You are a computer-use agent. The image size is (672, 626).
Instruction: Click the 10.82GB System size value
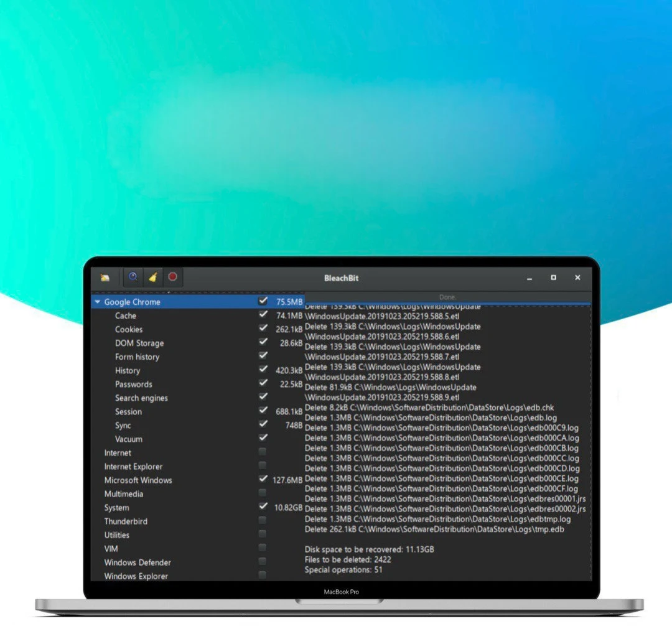pyautogui.click(x=289, y=507)
